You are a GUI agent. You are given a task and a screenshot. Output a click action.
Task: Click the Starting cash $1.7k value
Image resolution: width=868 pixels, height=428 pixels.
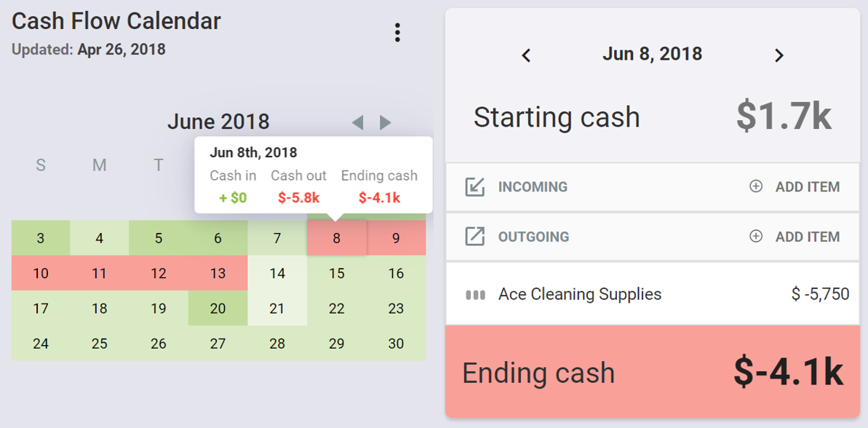click(x=784, y=117)
